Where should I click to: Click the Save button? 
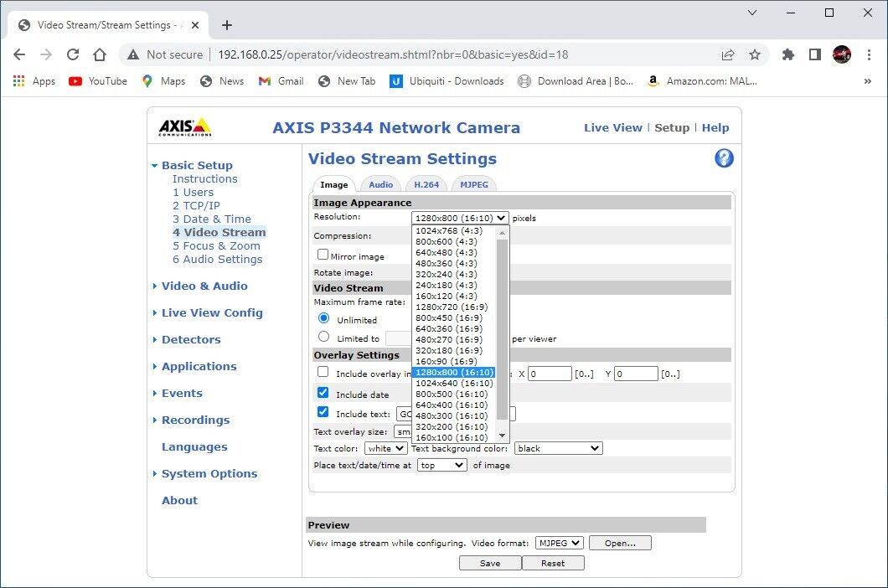490,563
